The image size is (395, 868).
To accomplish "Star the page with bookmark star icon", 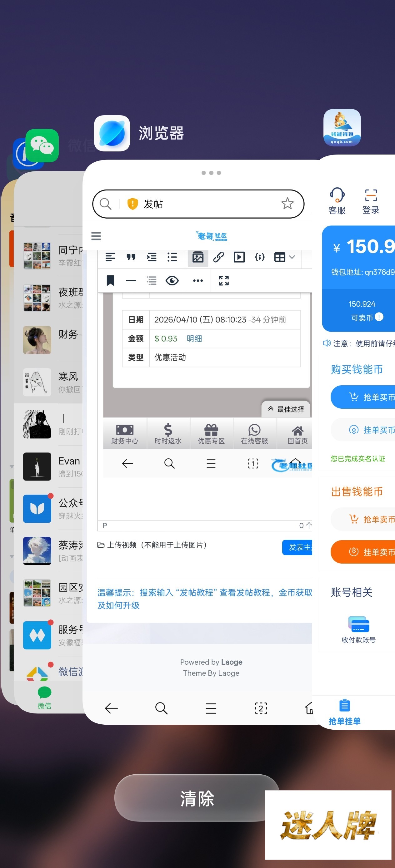I will pyautogui.click(x=287, y=204).
